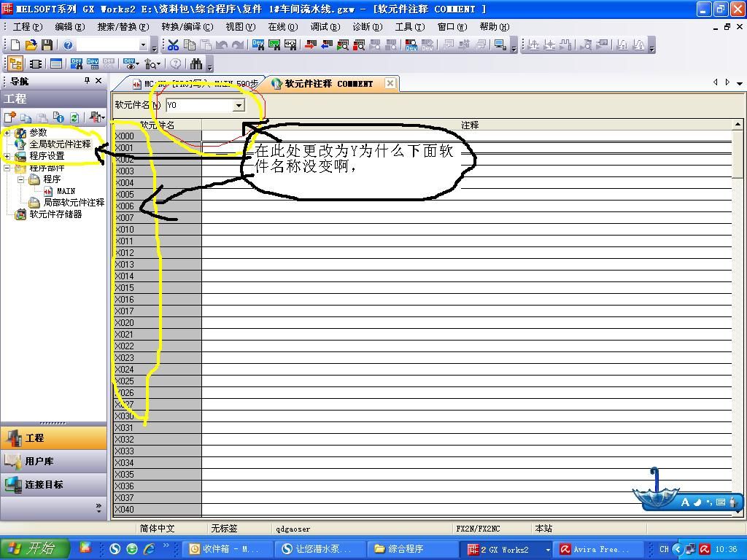The image size is (747, 560).
Task: Collapse the 程序 tree node
Action: click(x=21, y=179)
